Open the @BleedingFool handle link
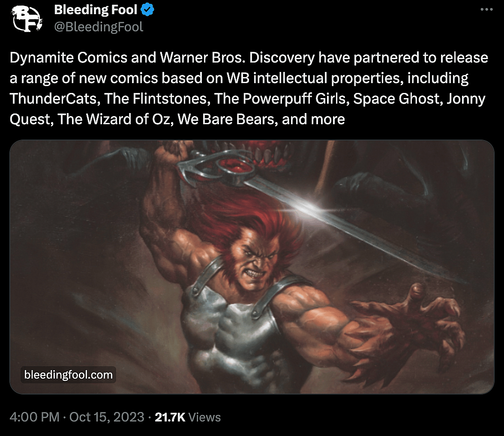The width and height of the screenshot is (504, 436). (x=99, y=27)
